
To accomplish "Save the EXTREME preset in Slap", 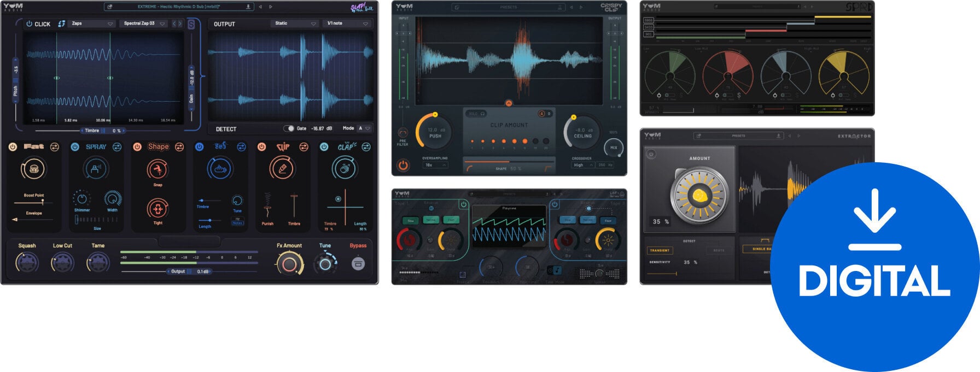I will 248,7.
